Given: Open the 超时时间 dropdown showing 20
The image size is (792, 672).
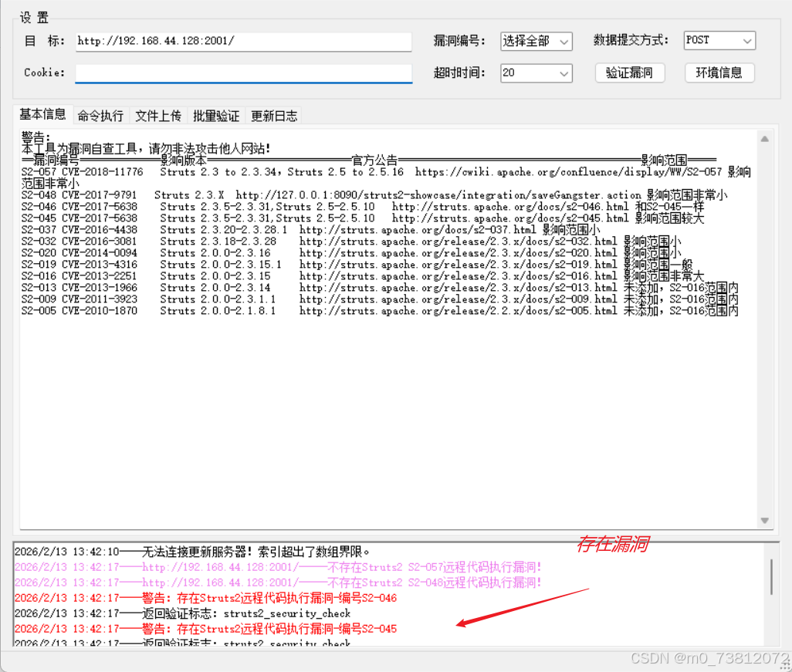Looking at the screenshot, I should [x=536, y=73].
